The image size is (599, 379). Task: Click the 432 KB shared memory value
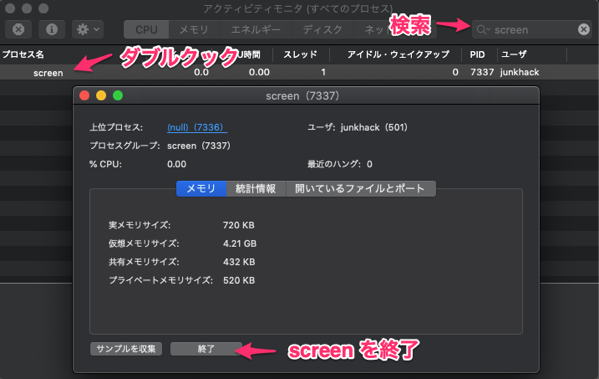pos(239,262)
